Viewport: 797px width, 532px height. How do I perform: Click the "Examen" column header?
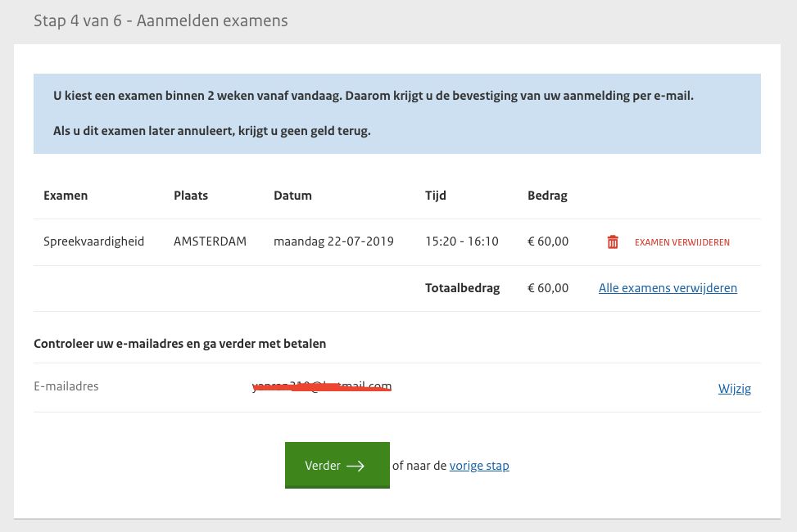pos(66,196)
